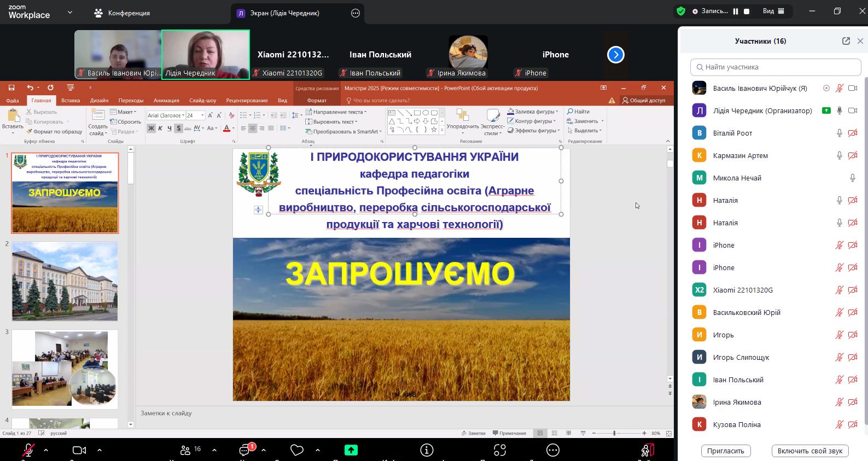The image size is (868, 461).
Task: Unmute the microphone in Zoom toolbar
Action: (x=28, y=450)
